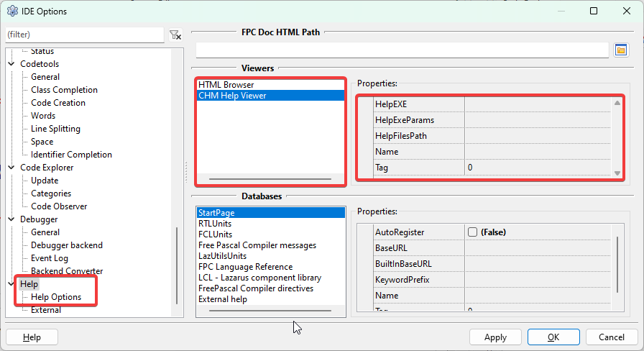
Task: Toggle the AutoRegister checkbox
Action: 472,232
